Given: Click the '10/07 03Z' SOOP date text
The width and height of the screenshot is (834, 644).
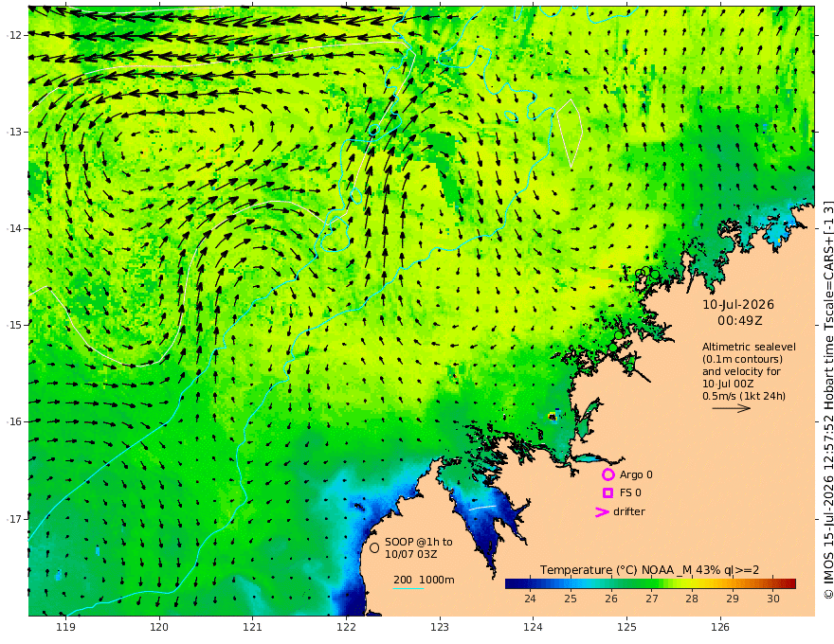Looking at the screenshot, I should click(x=411, y=554).
